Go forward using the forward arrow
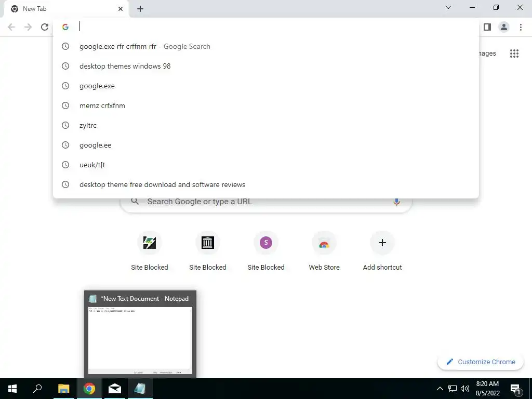This screenshot has width=532, height=399. (x=28, y=27)
